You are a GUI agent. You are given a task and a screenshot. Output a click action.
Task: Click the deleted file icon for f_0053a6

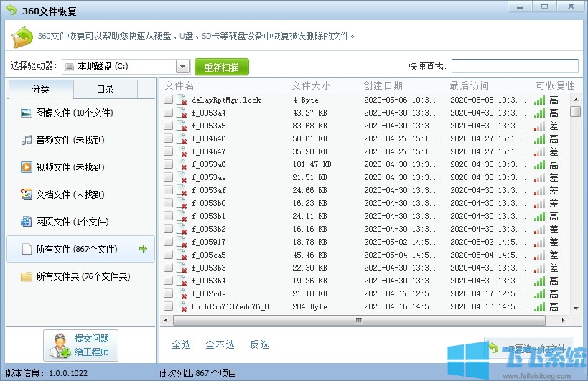182,164
